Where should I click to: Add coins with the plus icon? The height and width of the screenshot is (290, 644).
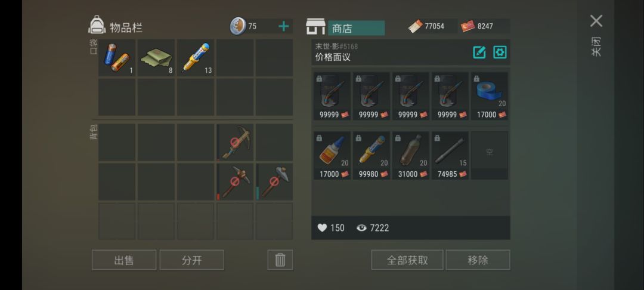coord(283,26)
